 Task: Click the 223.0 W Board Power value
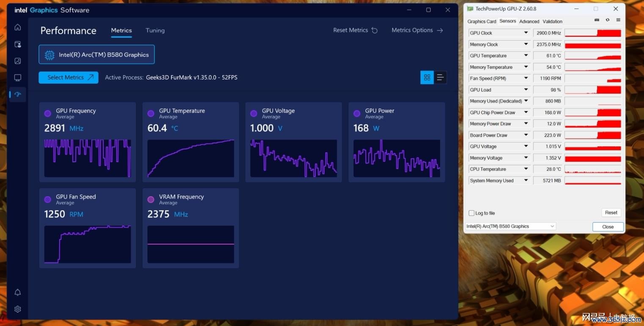click(548, 135)
